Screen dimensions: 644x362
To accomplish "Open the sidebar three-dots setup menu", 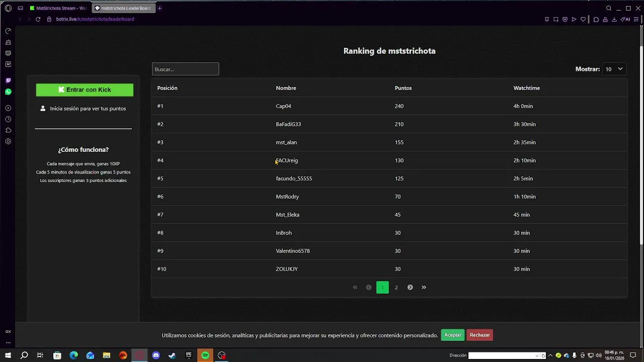I will (x=8, y=343).
